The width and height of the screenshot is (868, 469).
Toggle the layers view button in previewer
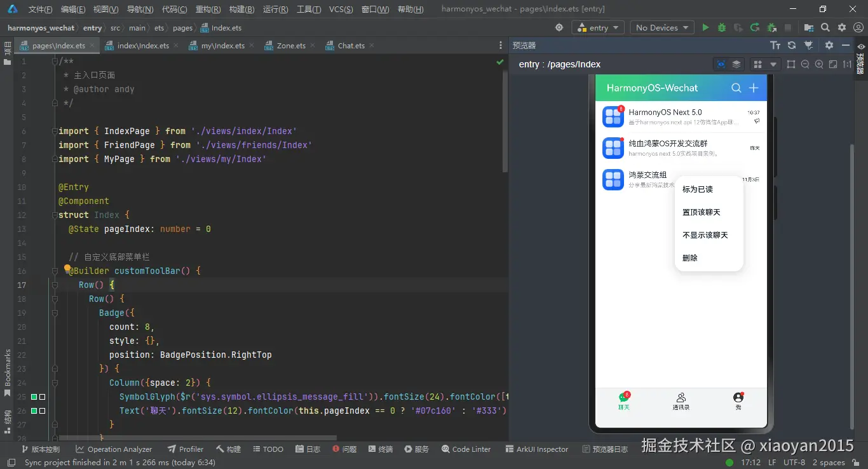[736, 64]
